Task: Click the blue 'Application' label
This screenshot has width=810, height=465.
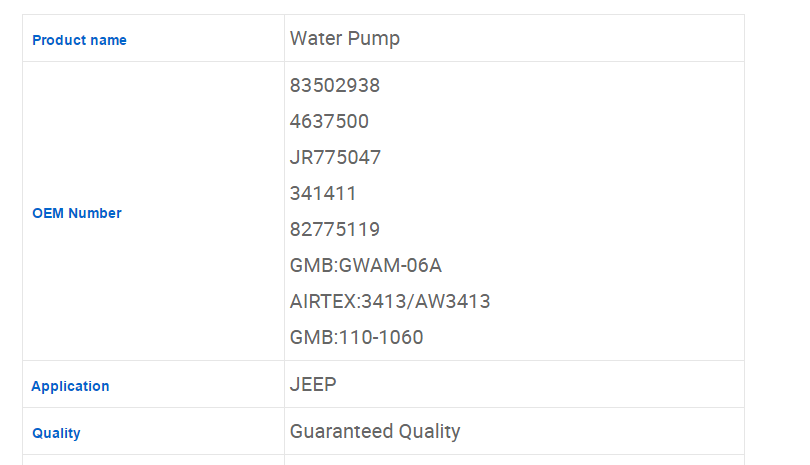Action: [70, 386]
